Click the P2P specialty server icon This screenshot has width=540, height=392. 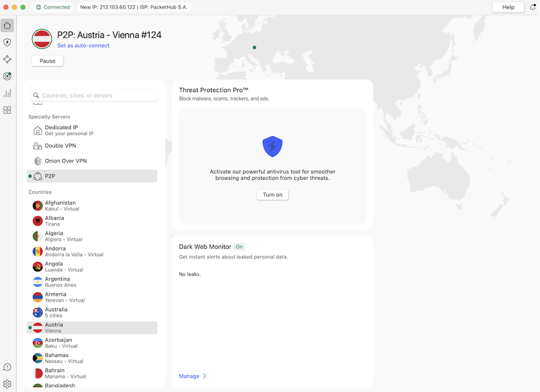[38, 176]
